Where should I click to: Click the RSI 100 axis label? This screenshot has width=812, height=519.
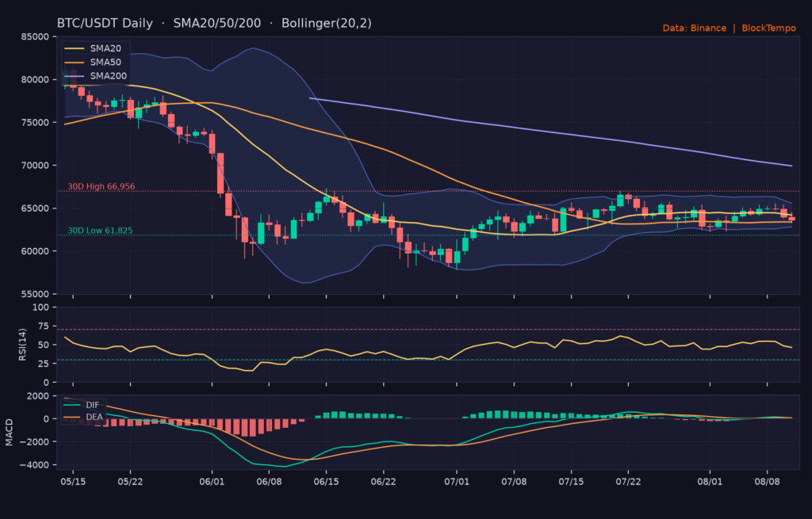pyautogui.click(x=41, y=307)
